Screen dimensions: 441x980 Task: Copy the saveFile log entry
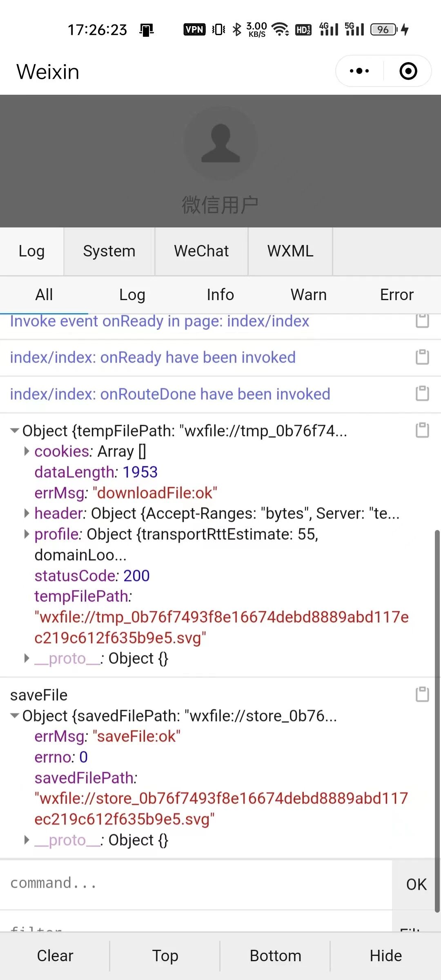click(422, 694)
